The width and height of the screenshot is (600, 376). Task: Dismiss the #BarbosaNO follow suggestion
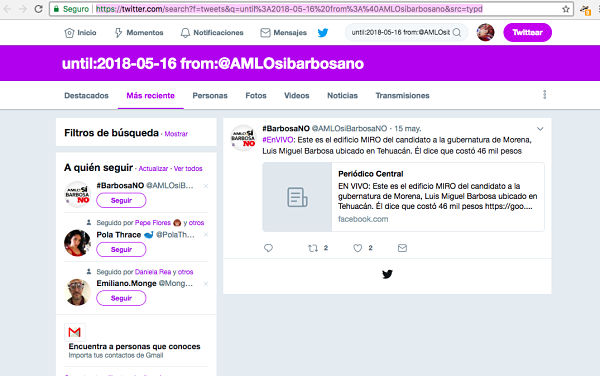(206, 186)
